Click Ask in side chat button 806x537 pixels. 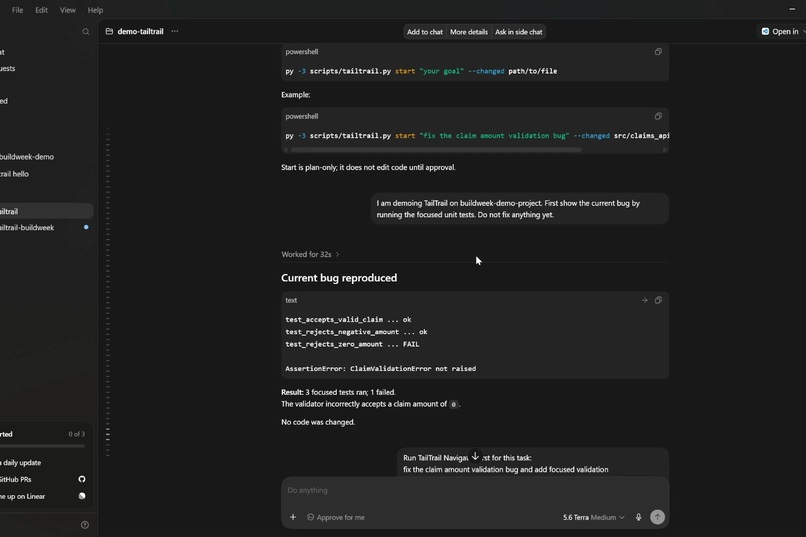[519, 32]
